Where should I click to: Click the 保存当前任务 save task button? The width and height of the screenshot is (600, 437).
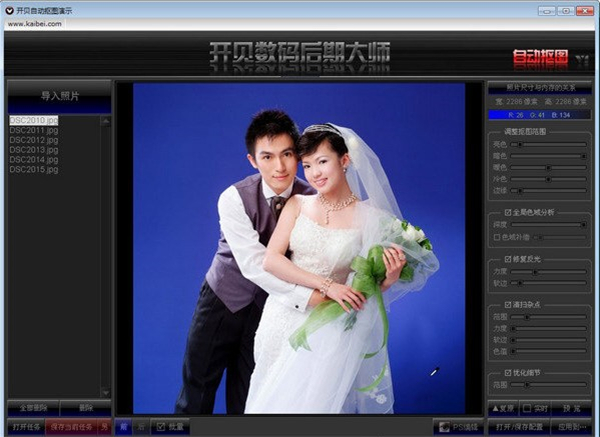click(72, 427)
